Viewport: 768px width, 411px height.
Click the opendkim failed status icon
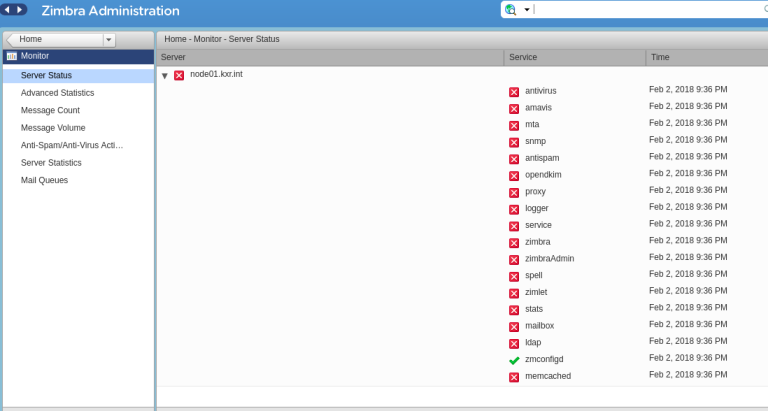point(514,176)
